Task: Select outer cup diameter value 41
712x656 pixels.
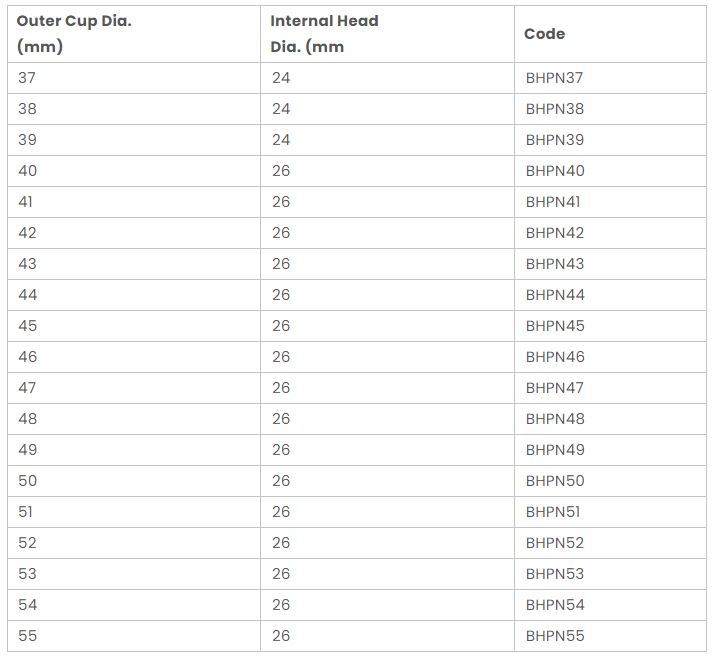Action: pyautogui.click(x=26, y=202)
